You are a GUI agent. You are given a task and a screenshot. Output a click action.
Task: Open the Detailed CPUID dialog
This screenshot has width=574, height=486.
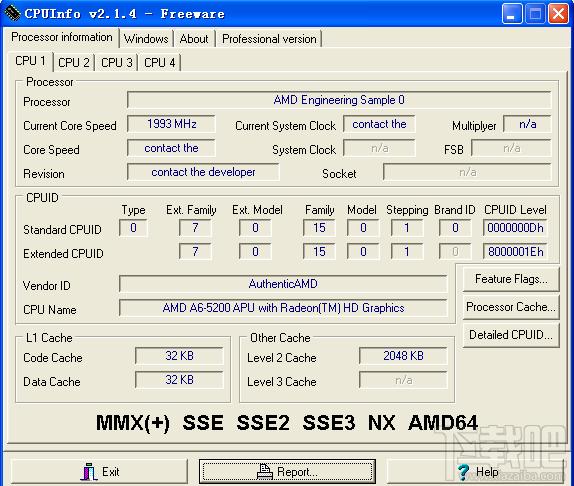(511, 334)
